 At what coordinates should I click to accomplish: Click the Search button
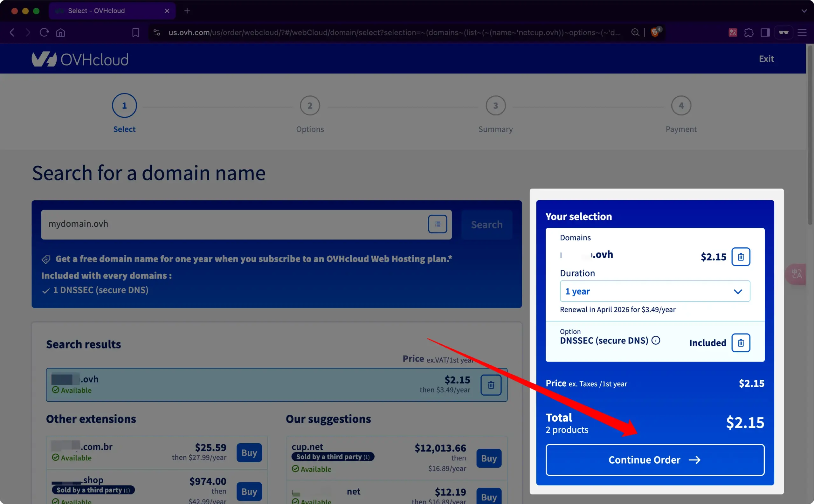487,225
